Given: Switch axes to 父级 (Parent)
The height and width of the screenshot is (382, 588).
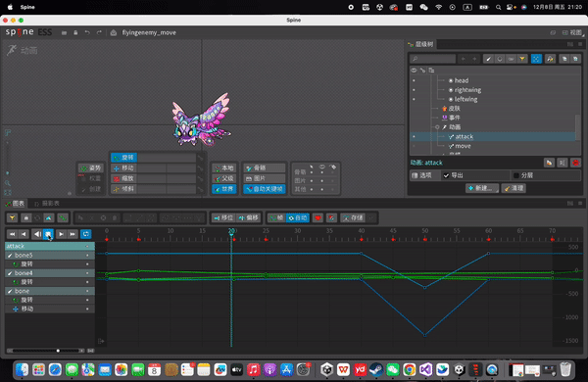Looking at the screenshot, I should tap(224, 178).
